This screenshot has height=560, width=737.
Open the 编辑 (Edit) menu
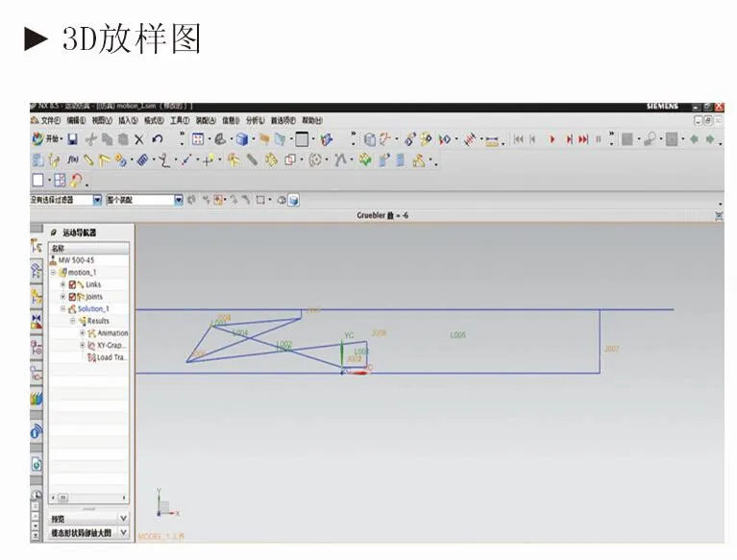click(76, 121)
